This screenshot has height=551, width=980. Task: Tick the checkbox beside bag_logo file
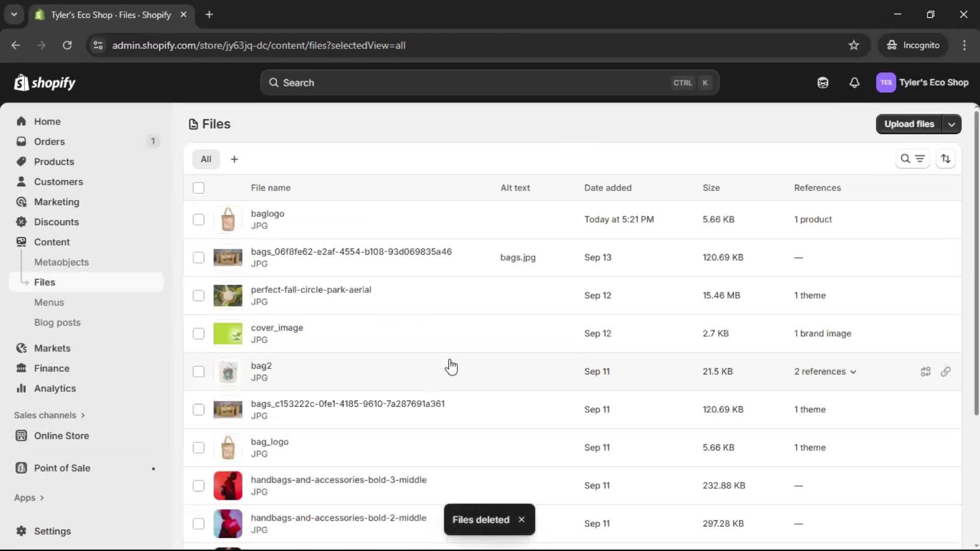[x=199, y=447]
